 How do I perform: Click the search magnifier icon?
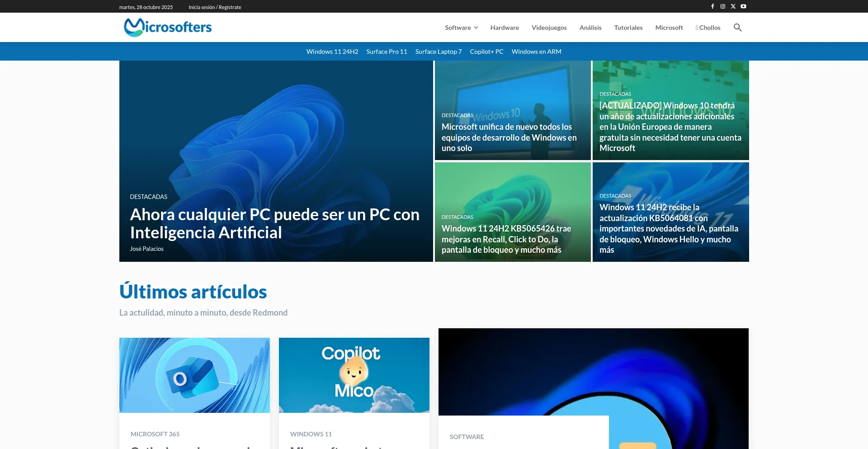point(737,28)
